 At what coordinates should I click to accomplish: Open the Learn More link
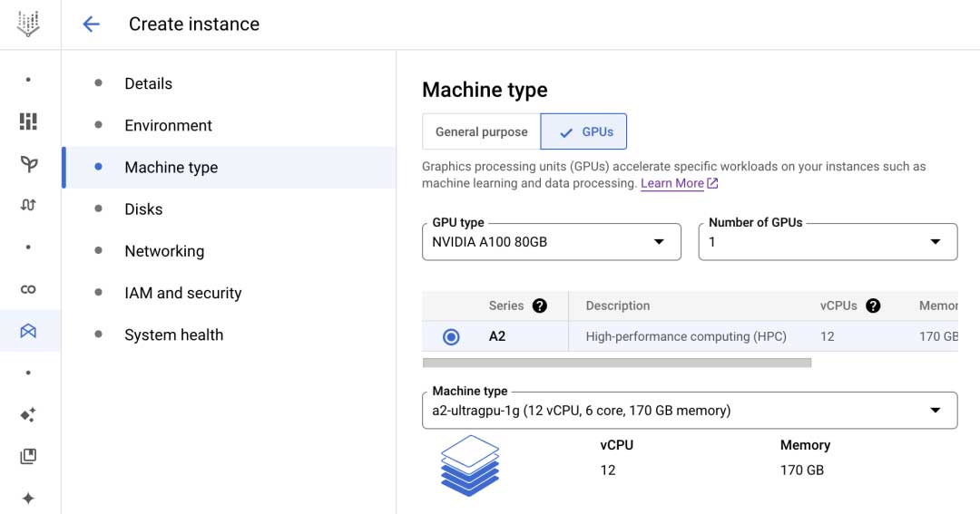672,183
